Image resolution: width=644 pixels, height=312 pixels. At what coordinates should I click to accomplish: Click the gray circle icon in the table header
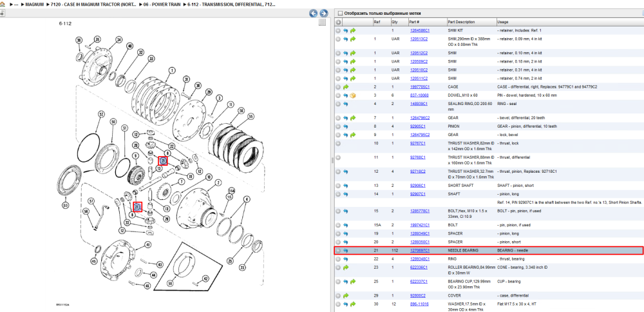click(339, 22)
